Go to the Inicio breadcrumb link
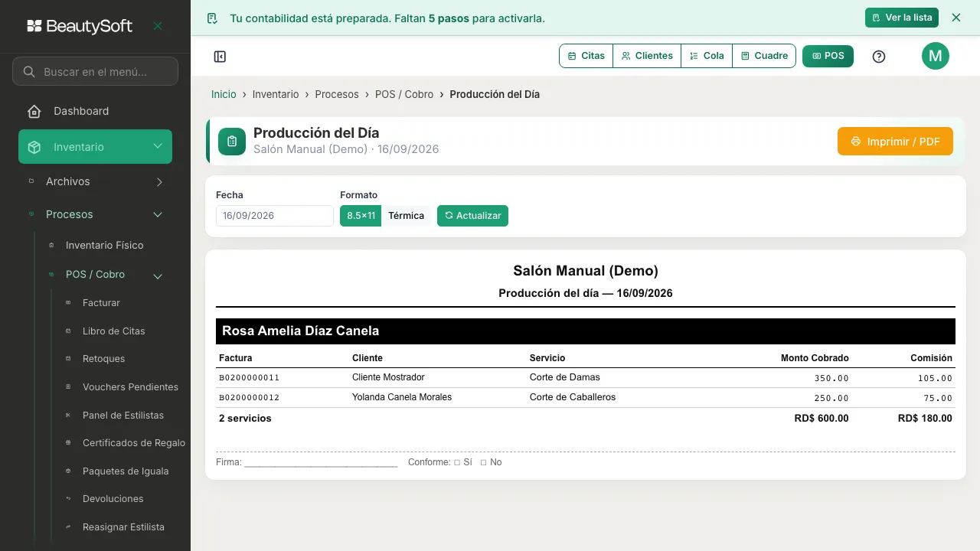The height and width of the screenshot is (551, 980). 224,94
